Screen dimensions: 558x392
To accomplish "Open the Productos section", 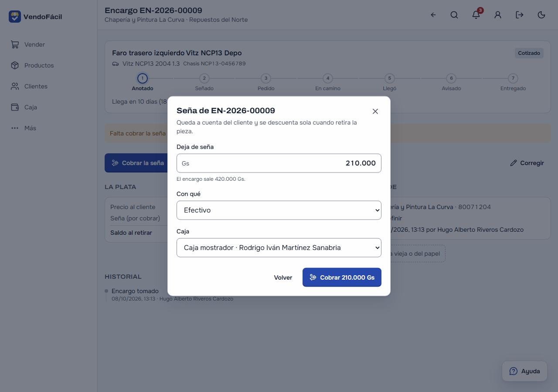I will tap(48, 65).
